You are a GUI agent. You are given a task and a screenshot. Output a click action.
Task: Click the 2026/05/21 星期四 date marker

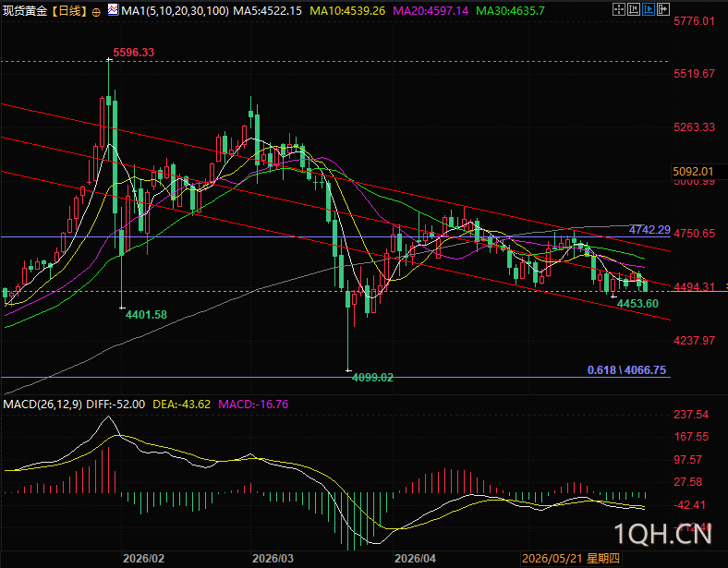[571, 558]
